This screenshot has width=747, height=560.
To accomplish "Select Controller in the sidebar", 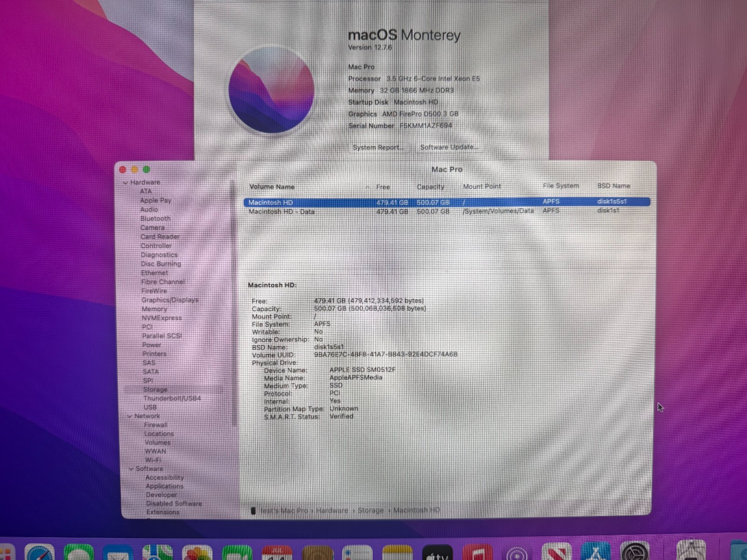I will click(x=156, y=246).
